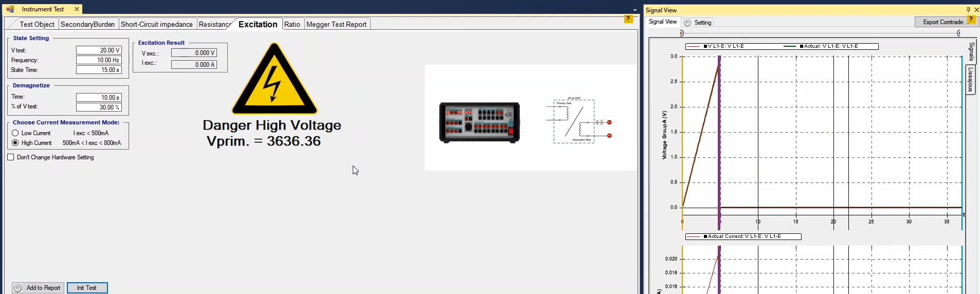Pin the Signal View panel
Screen dimensions: 980x294
point(968,10)
